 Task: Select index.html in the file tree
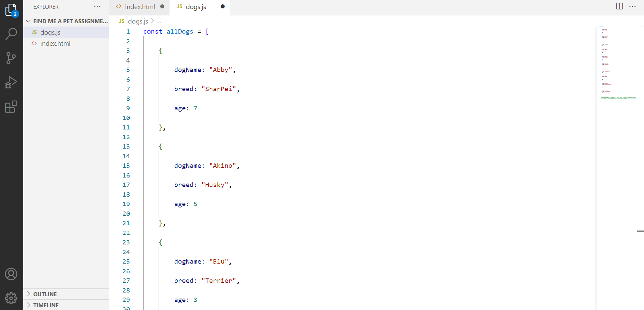click(x=66, y=43)
